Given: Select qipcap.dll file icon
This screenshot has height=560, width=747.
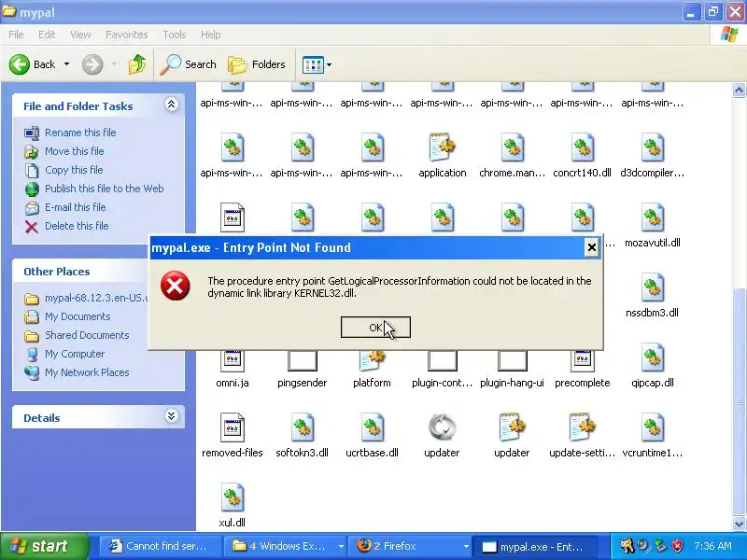Looking at the screenshot, I should pyautogui.click(x=652, y=357).
